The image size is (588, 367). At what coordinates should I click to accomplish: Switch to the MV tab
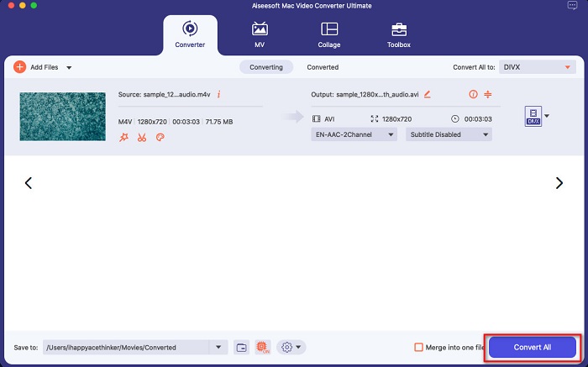(x=260, y=34)
